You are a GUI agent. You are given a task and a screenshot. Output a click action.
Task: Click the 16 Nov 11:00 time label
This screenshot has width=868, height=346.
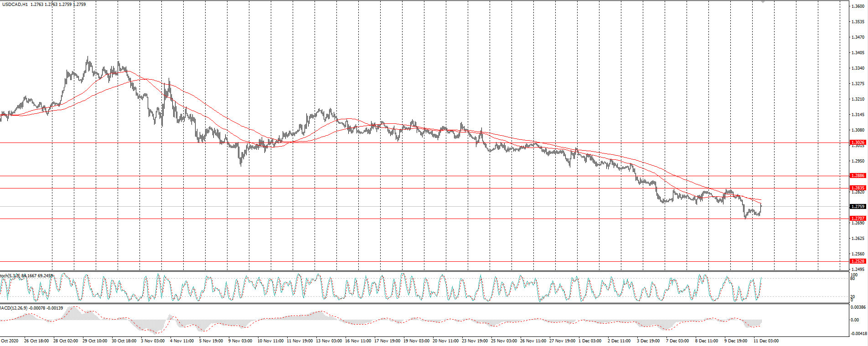(x=358, y=341)
